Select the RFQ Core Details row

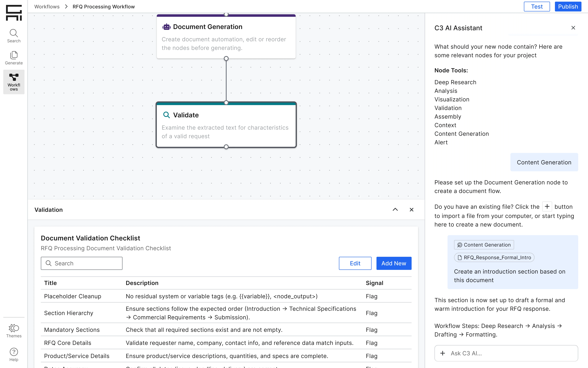226,343
